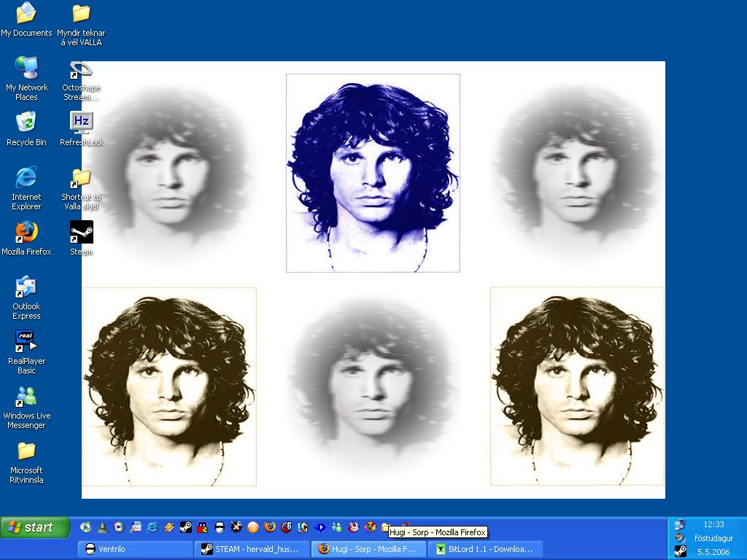Image resolution: width=747 pixels, height=560 pixels.
Task: Click the network connection tray icon
Action: point(681,524)
